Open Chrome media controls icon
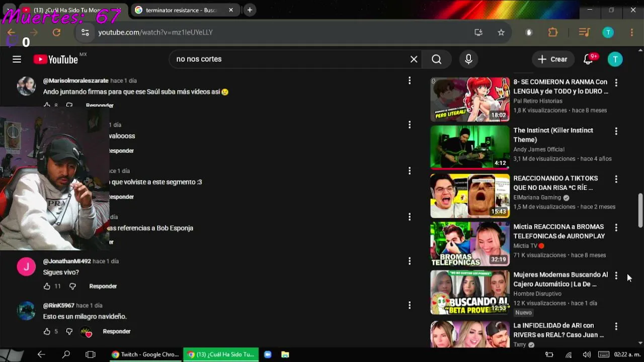 [x=584, y=32]
